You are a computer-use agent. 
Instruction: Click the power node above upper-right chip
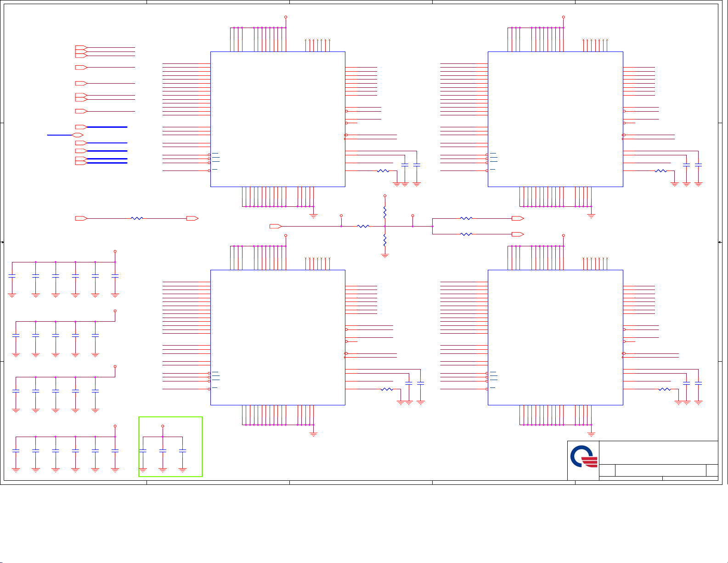click(x=564, y=17)
